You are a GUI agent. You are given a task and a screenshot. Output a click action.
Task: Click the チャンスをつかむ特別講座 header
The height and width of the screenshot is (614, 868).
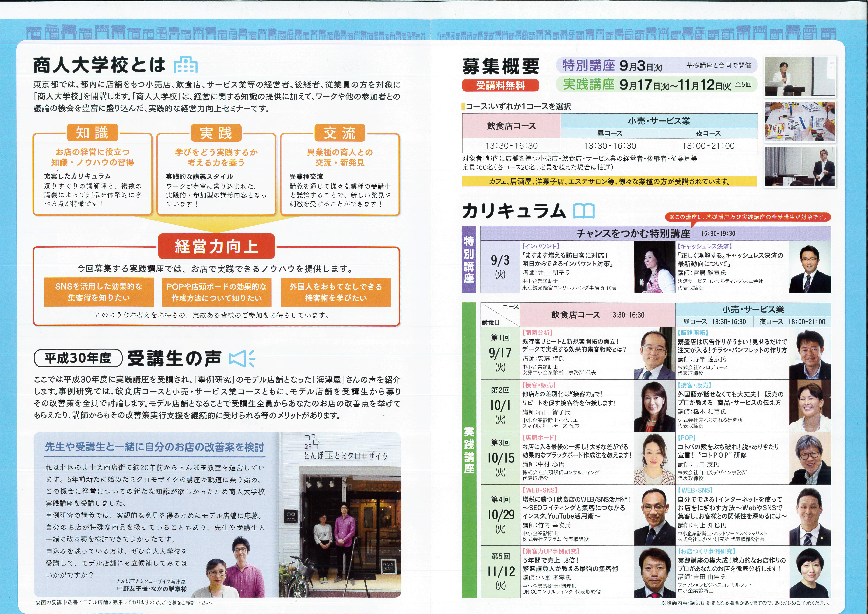656,233
